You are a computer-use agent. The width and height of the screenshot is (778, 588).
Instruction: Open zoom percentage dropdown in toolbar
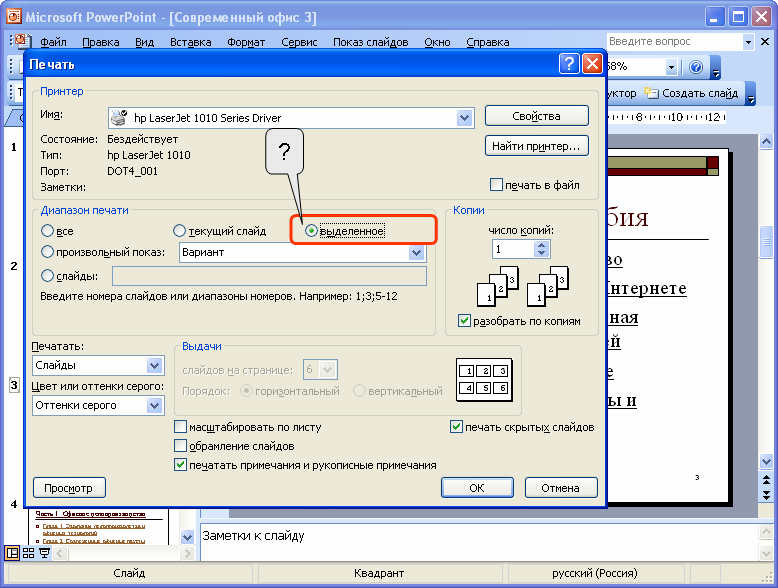coord(671,67)
